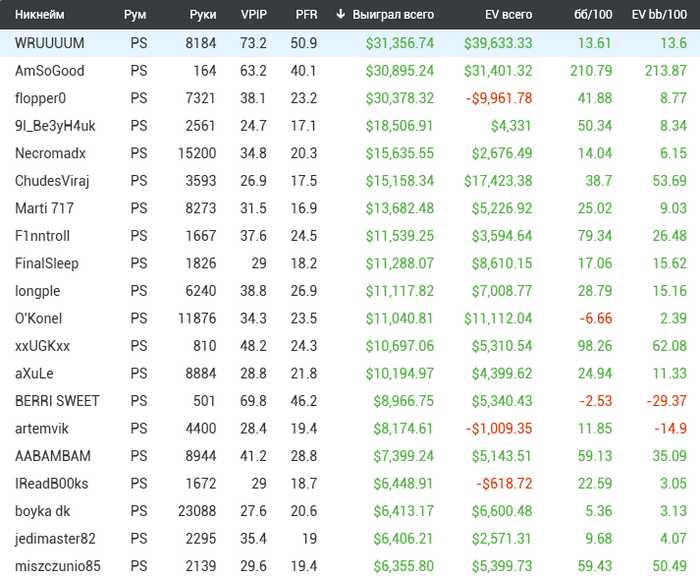
Task: Select player AmSoGood
Action: coord(50,71)
